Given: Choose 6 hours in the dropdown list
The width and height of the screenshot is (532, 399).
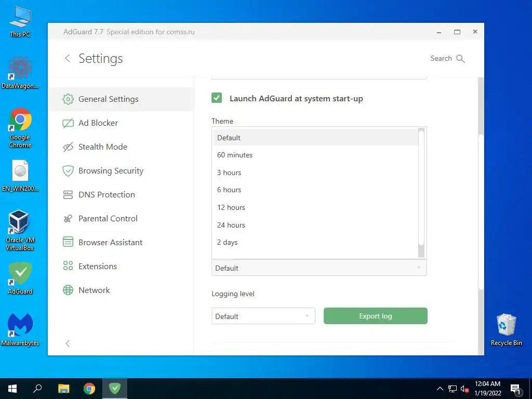Looking at the screenshot, I should tap(315, 190).
